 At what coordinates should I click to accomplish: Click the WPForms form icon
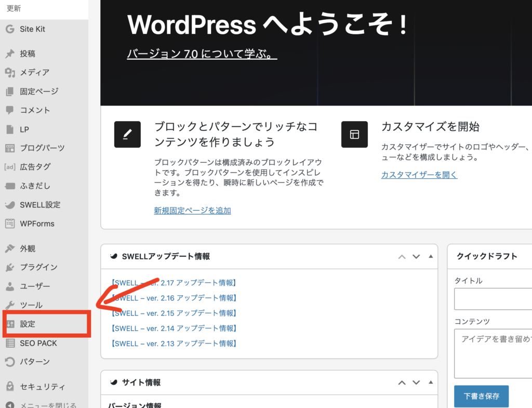tap(10, 223)
